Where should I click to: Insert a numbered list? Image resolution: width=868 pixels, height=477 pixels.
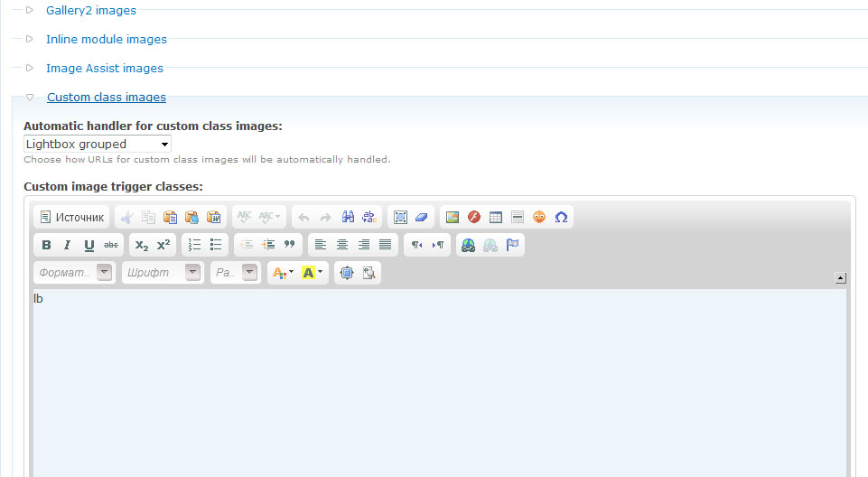tap(194, 245)
